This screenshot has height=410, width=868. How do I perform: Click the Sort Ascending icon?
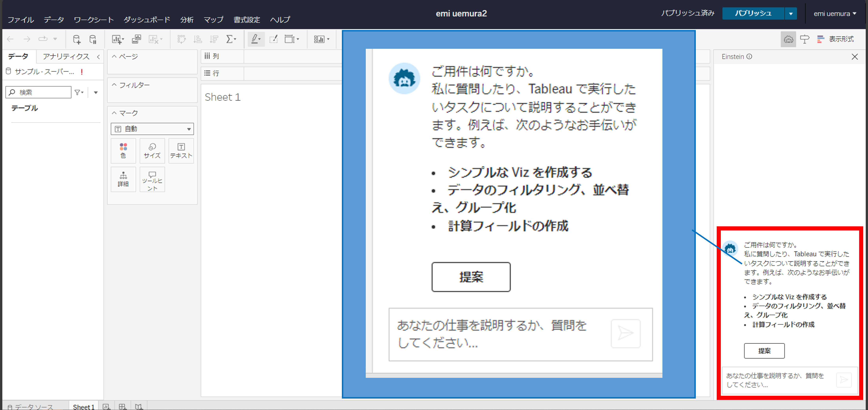point(197,39)
